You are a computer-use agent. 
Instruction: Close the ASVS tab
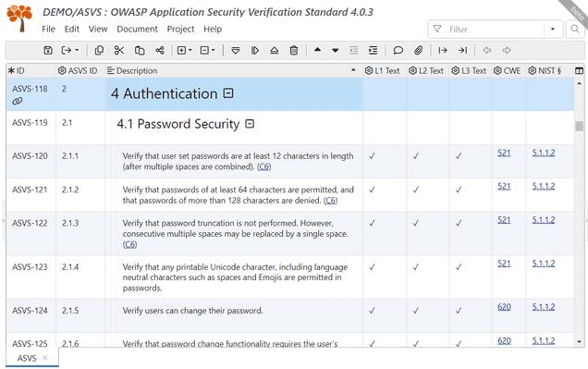coord(45,358)
